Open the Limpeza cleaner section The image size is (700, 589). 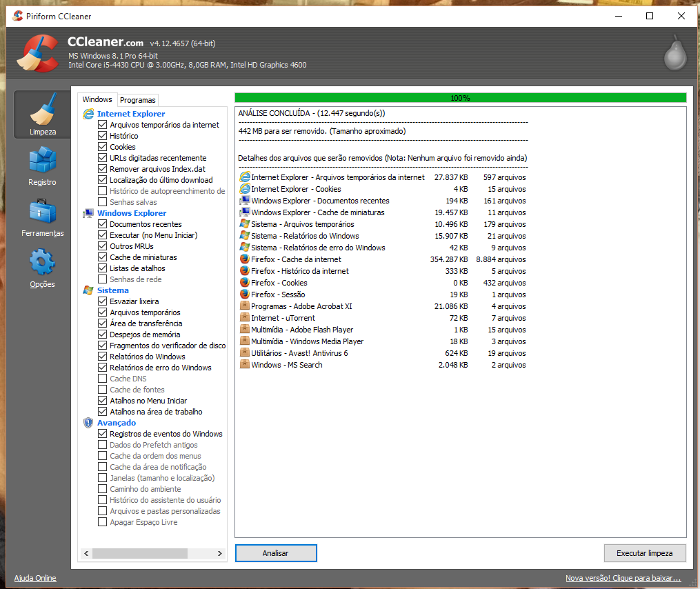tap(42, 114)
